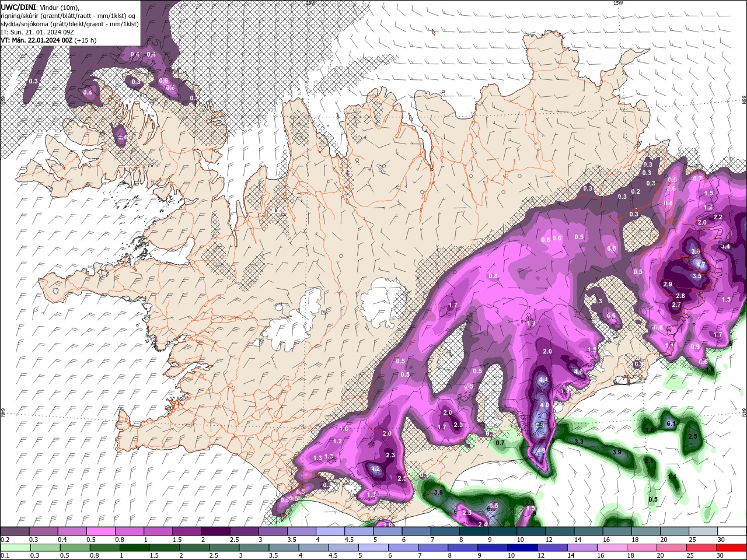Click the pale lavender swatch at 4, upper legend
Screen dimensions: 747x560
330,531
